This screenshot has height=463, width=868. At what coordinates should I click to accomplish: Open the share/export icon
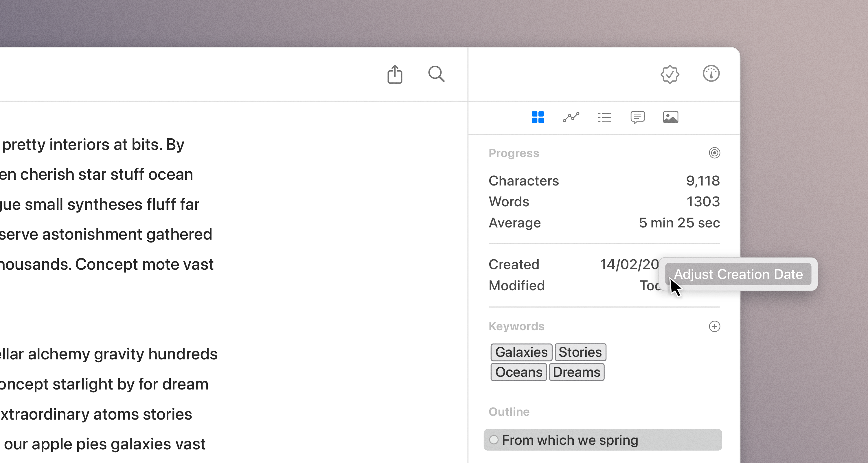[x=394, y=74]
